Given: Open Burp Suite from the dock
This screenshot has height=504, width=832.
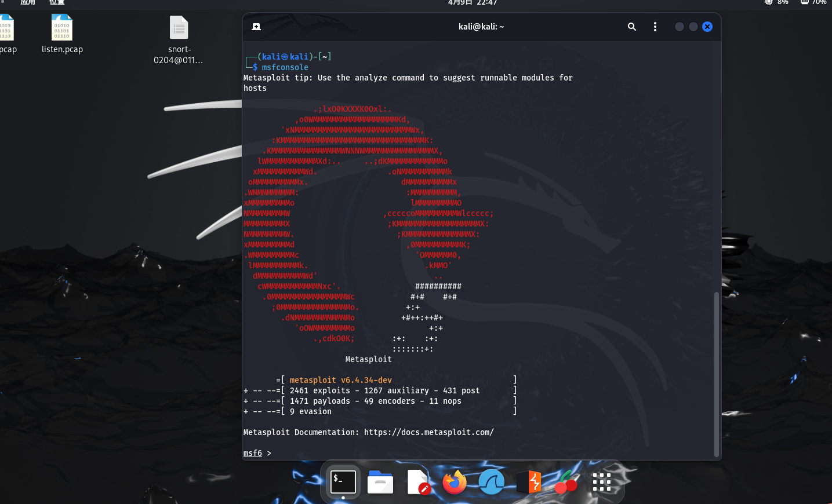Looking at the screenshot, I should coord(529,482).
